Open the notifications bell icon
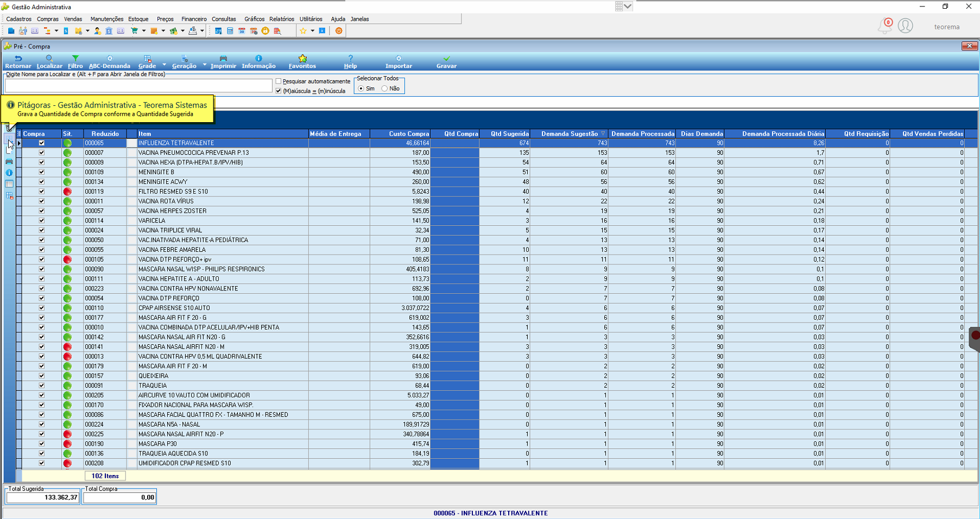 pos(884,26)
